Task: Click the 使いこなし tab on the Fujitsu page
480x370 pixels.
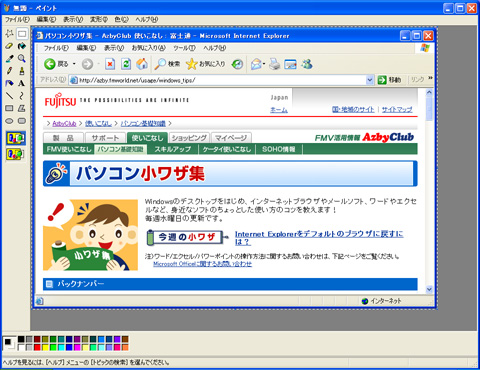Action: (x=147, y=138)
